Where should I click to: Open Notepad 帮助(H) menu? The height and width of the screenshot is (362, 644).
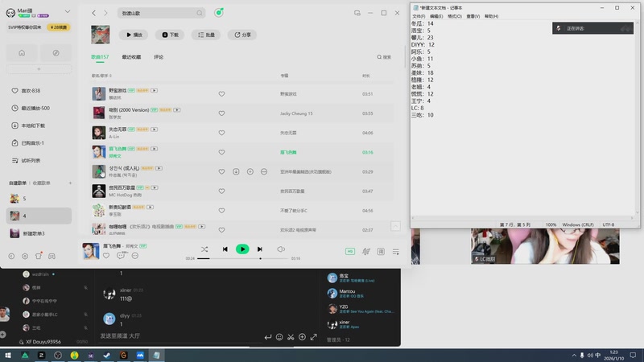coord(491,16)
